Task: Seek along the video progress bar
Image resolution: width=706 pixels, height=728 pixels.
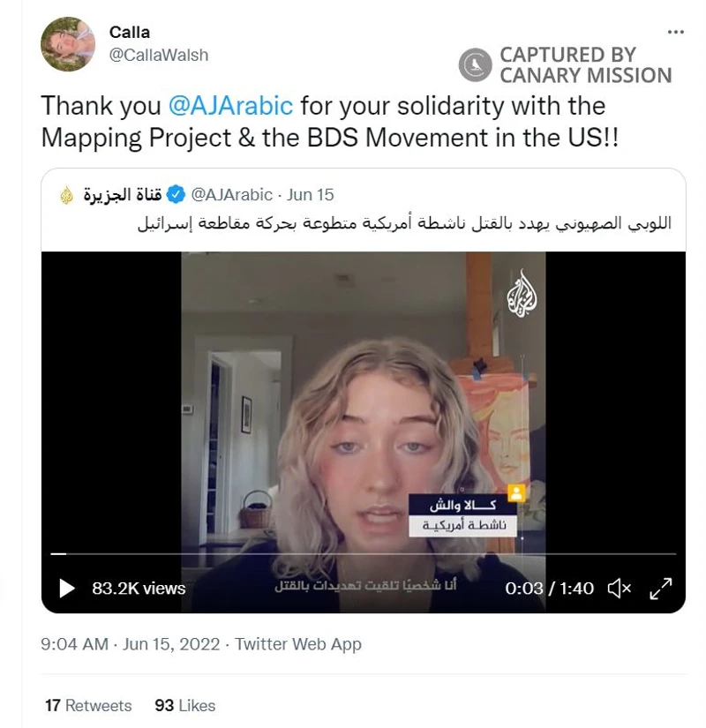Action: click(364, 554)
